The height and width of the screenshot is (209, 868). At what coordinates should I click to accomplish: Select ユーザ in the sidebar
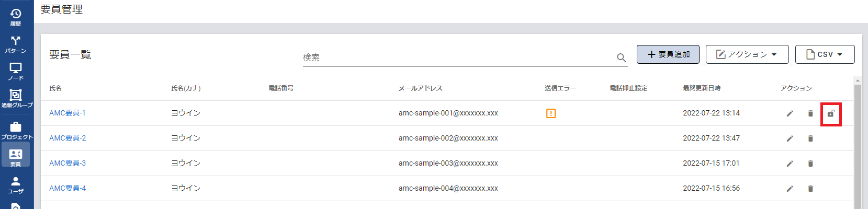tap(16, 185)
